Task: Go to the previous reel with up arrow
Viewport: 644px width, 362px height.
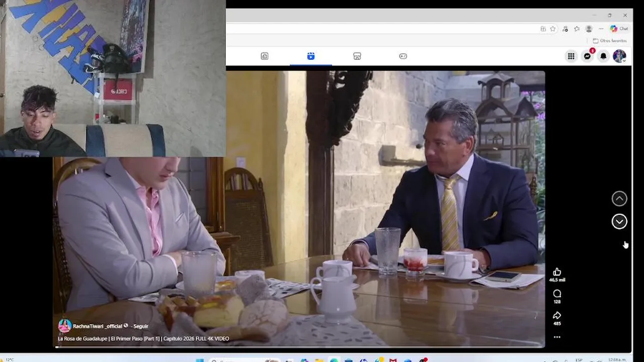Action: pyautogui.click(x=619, y=199)
